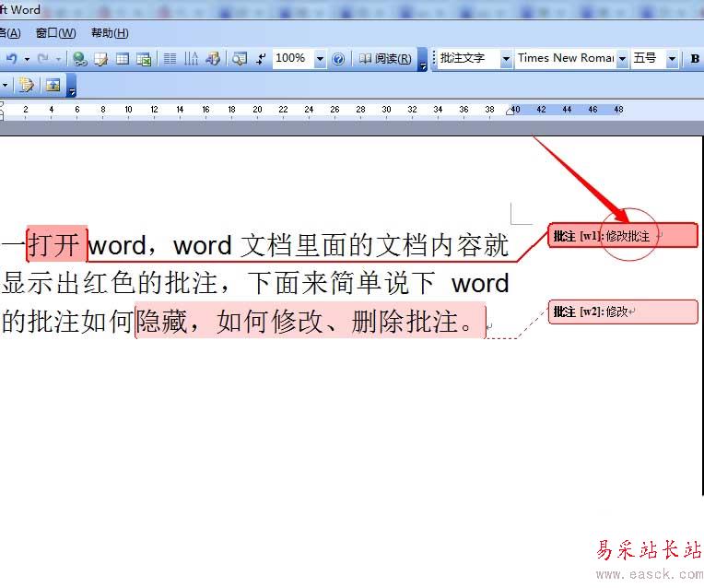Open the Undo history dropdown arrow
The image size is (704, 588).
pos(27,59)
